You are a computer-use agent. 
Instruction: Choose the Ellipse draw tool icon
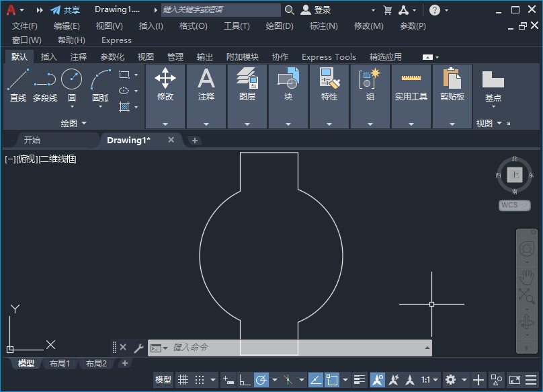point(124,91)
